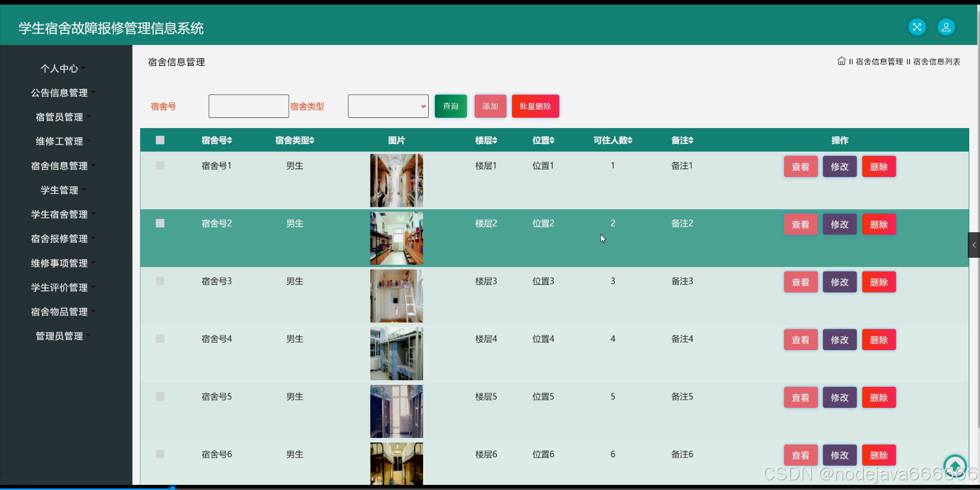
Task: Click the system title 学生宿舍故障报修管理信息系统
Action: [x=111, y=28]
